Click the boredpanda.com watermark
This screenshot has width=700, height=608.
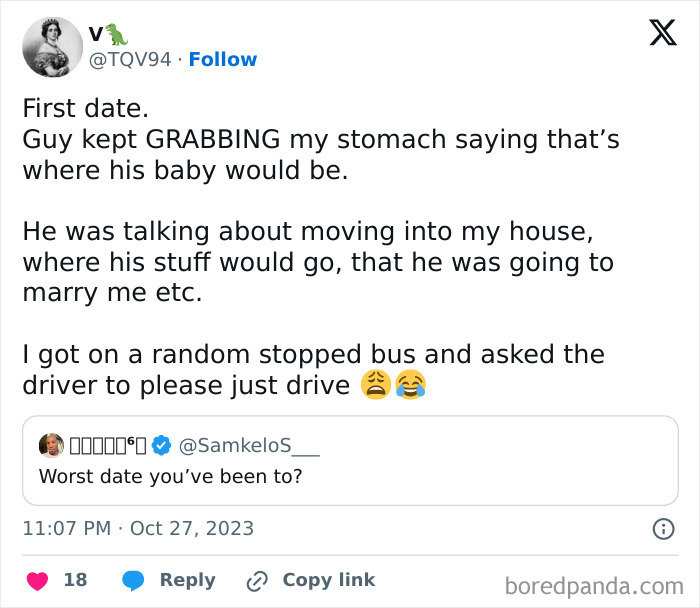tap(594, 585)
